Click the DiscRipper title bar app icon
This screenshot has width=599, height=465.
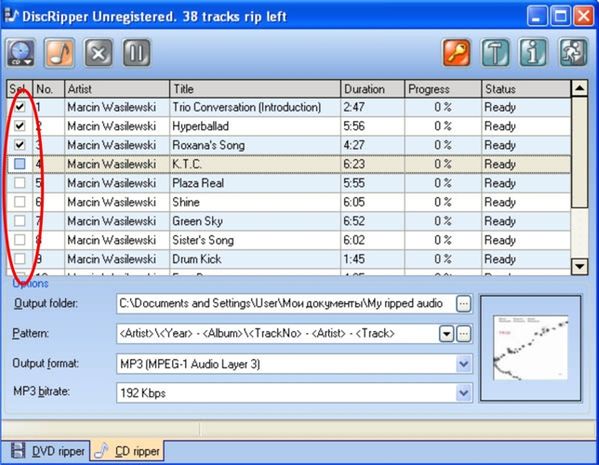[11, 15]
